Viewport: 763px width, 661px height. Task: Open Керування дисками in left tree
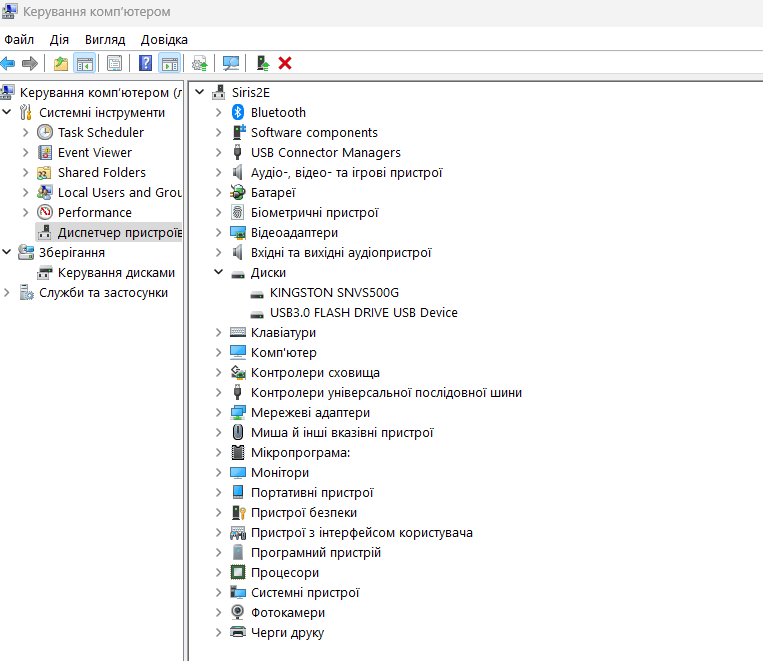tap(116, 273)
